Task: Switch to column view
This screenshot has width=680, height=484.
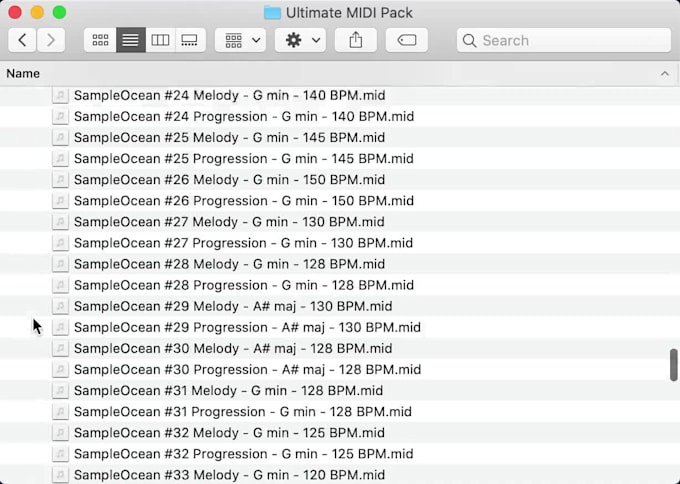Action: click(x=160, y=40)
